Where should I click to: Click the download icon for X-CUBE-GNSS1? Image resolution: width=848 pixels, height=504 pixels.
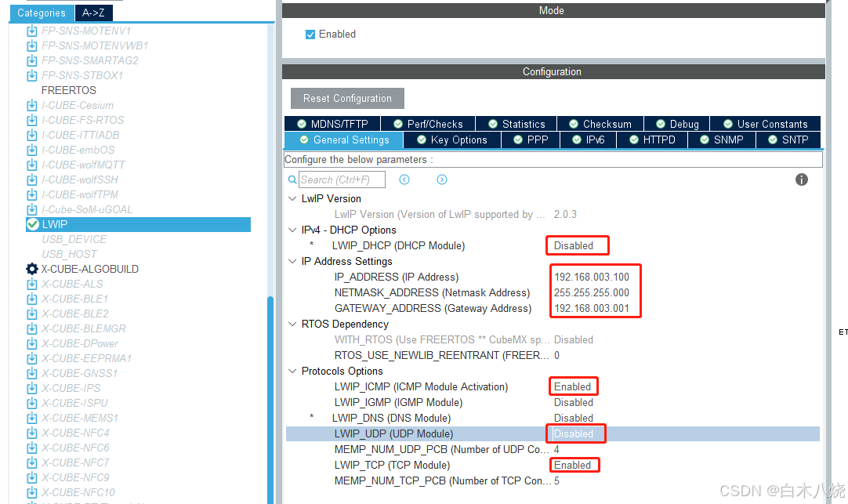pos(31,373)
